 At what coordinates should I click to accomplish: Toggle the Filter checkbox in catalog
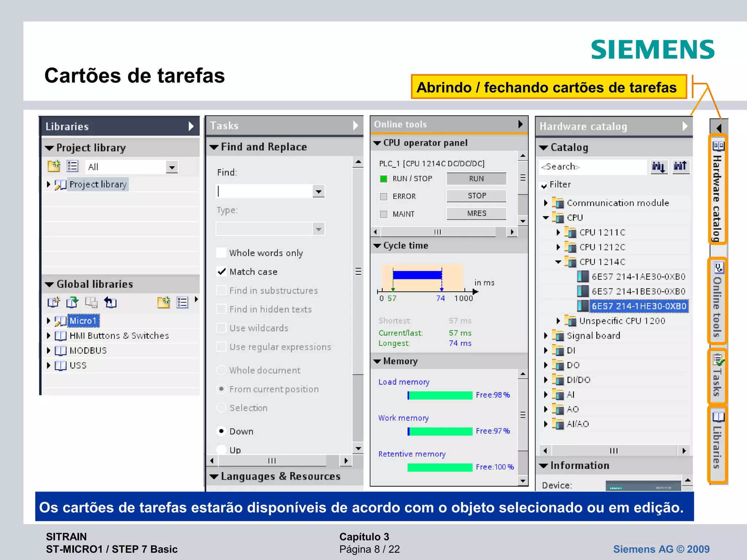click(544, 186)
